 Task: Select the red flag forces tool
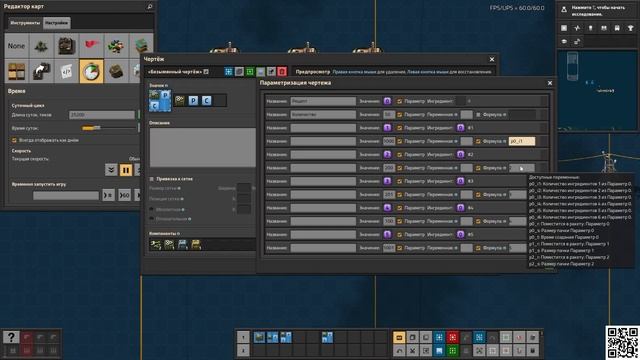91,46
